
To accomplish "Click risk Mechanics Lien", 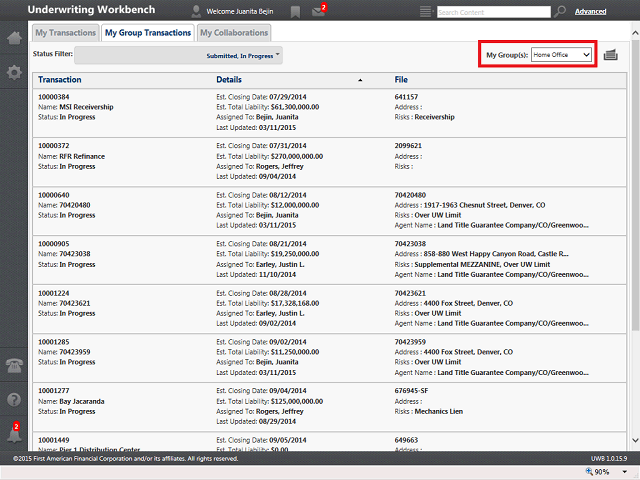I will tap(439, 411).
